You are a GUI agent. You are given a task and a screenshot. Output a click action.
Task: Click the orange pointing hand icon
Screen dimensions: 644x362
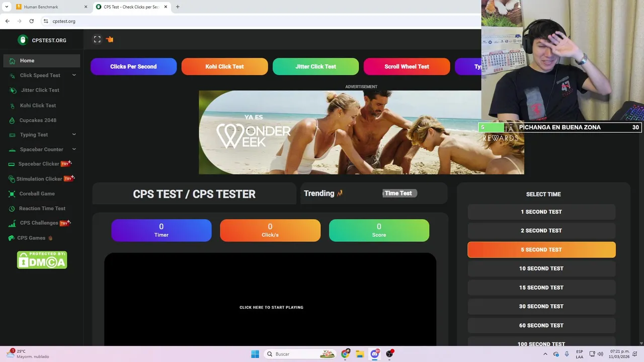[x=110, y=39]
